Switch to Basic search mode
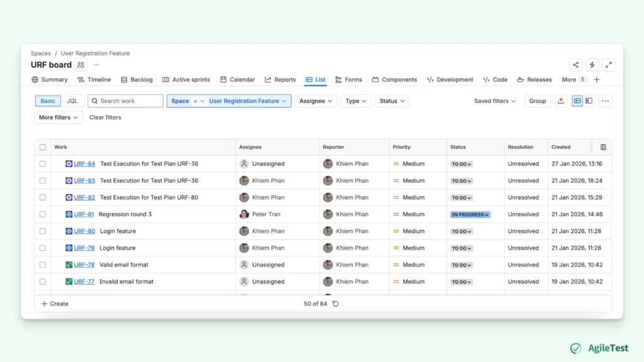This screenshot has width=644, height=362. click(x=48, y=101)
